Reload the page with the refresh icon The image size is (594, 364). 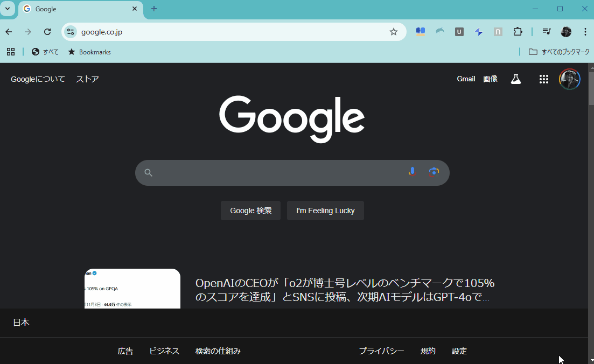(x=47, y=32)
